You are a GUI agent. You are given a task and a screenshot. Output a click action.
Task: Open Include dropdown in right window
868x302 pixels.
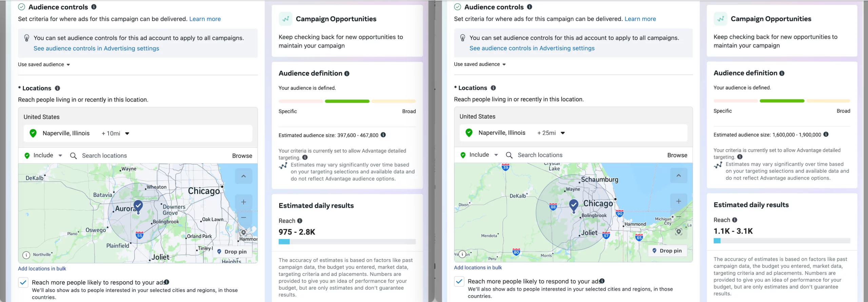pyautogui.click(x=479, y=155)
